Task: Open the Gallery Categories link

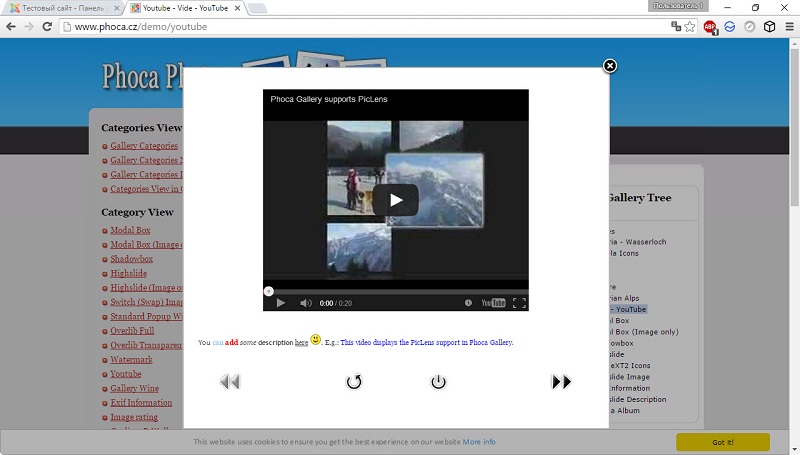Action: (144, 145)
